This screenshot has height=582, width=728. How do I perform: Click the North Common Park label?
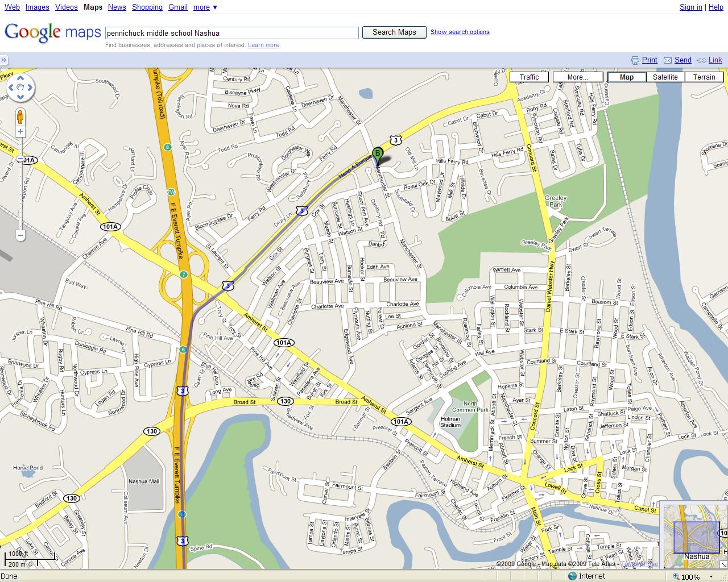click(470, 406)
